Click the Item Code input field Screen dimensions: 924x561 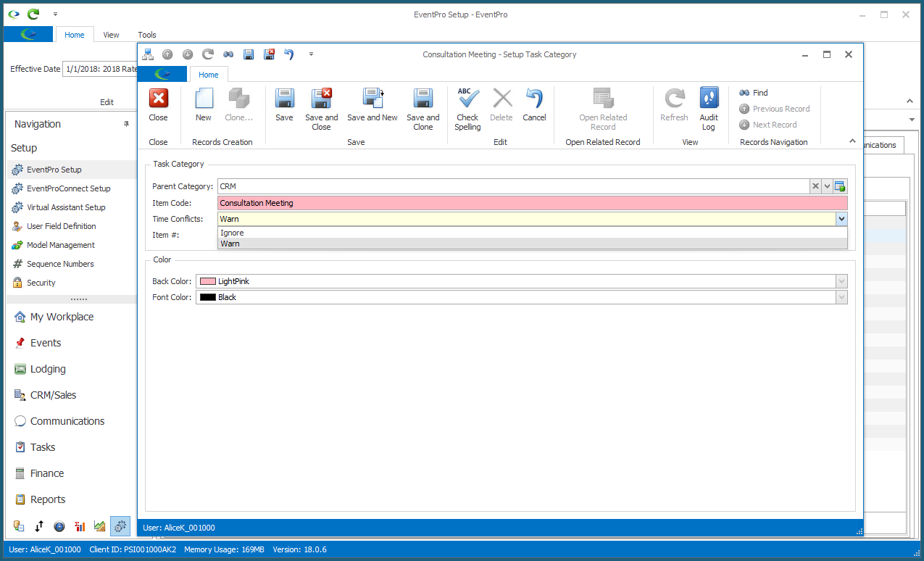[x=532, y=203]
